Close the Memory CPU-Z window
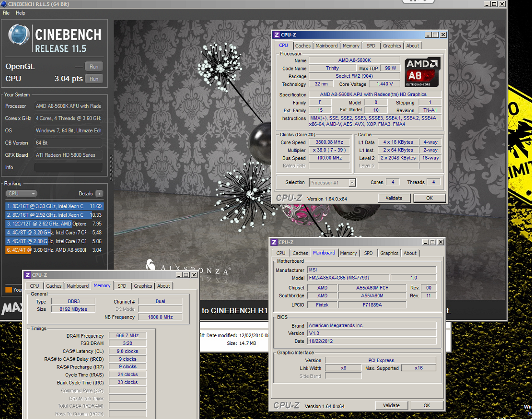The width and height of the screenshot is (532, 419). pyautogui.click(x=194, y=275)
